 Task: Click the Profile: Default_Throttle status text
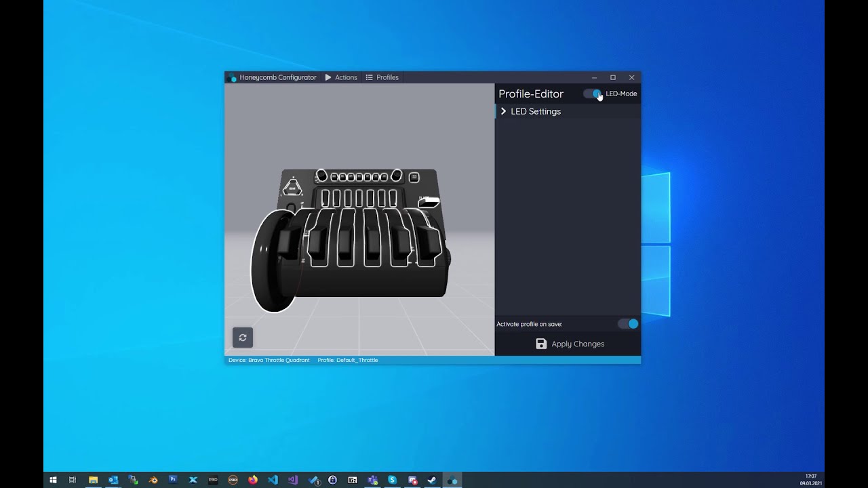pos(348,360)
